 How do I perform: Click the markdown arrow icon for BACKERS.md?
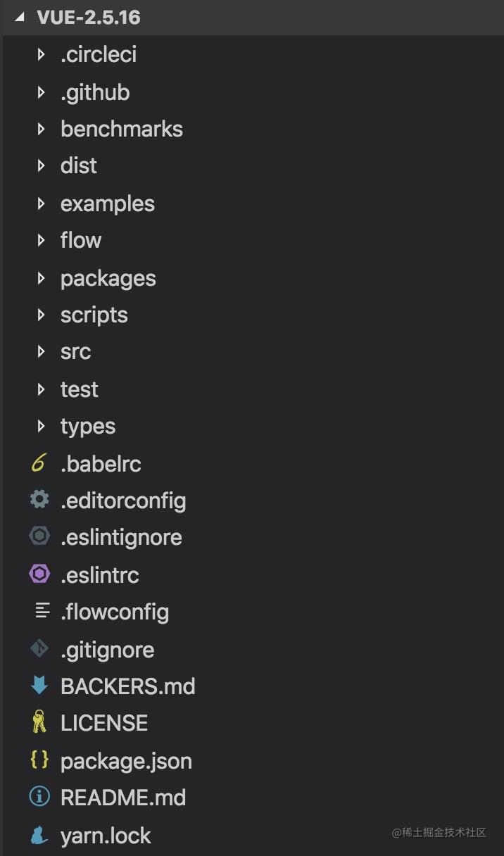39,686
